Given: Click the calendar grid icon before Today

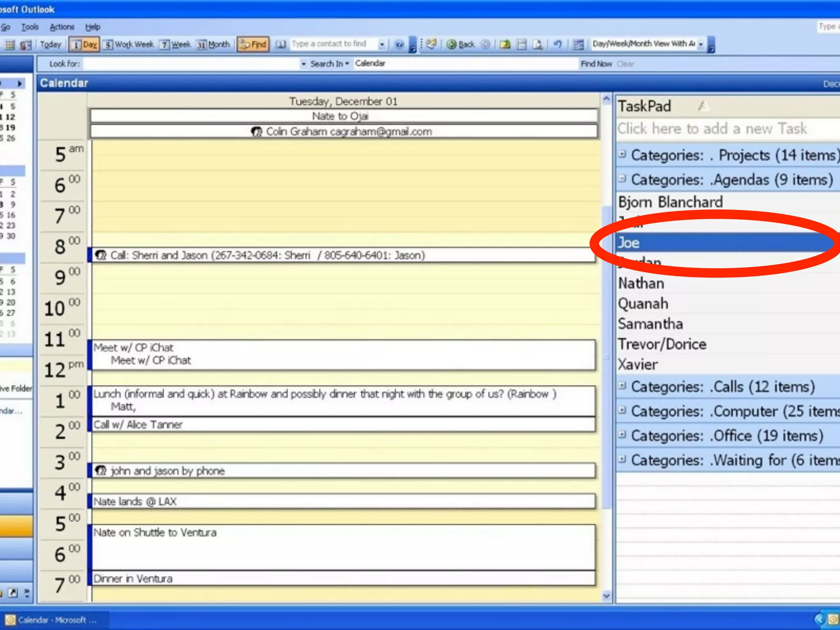Looking at the screenshot, I should tap(10, 44).
